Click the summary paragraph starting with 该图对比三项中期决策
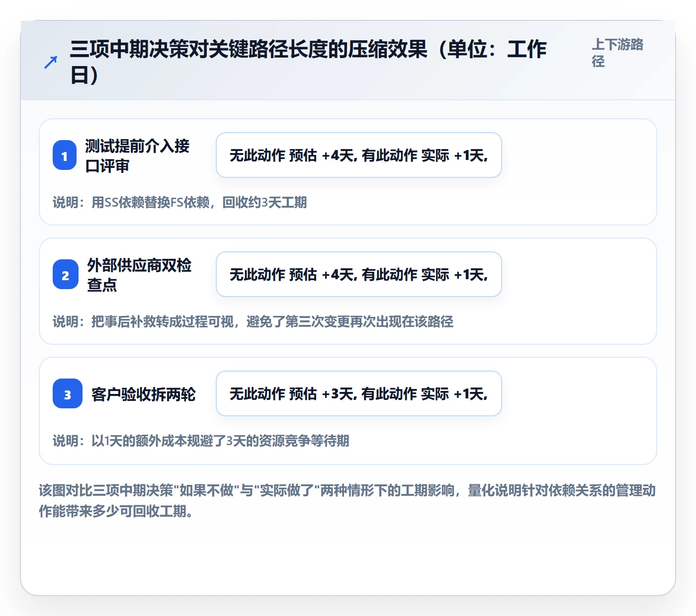Screen dimensions: 696x616 pyautogui.click(x=348, y=501)
